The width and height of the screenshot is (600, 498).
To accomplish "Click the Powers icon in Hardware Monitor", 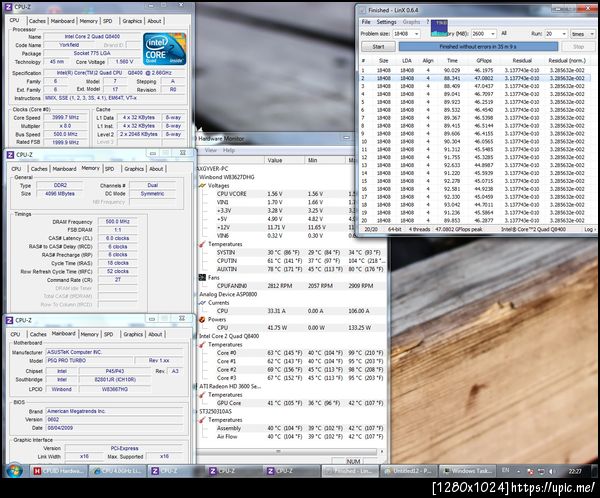I will [x=202, y=320].
